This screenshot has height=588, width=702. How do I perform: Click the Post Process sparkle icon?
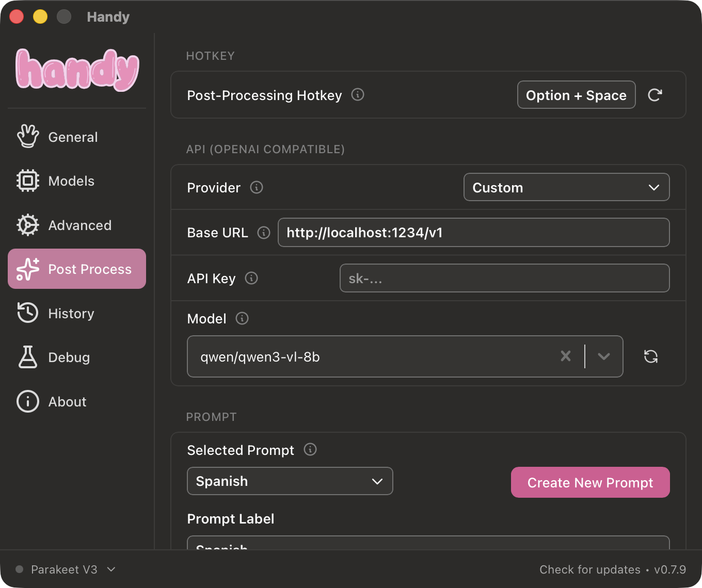coord(27,269)
